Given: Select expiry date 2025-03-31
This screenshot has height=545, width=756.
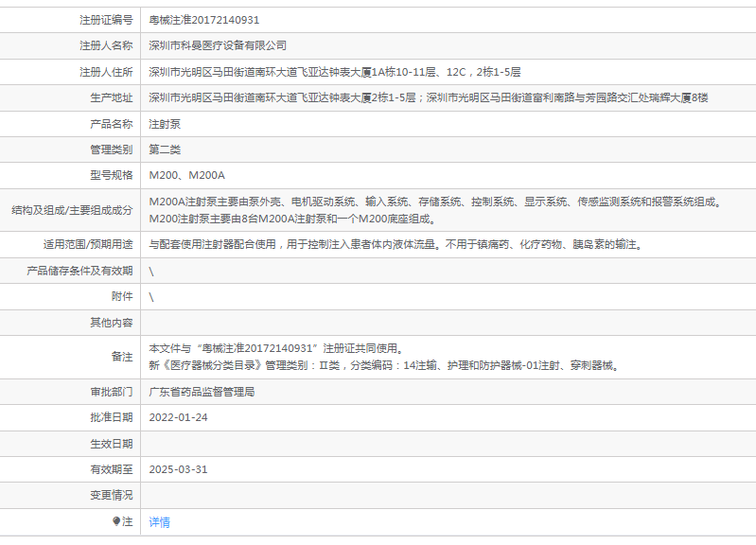Looking at the screenshot, I should click(179, 469).
